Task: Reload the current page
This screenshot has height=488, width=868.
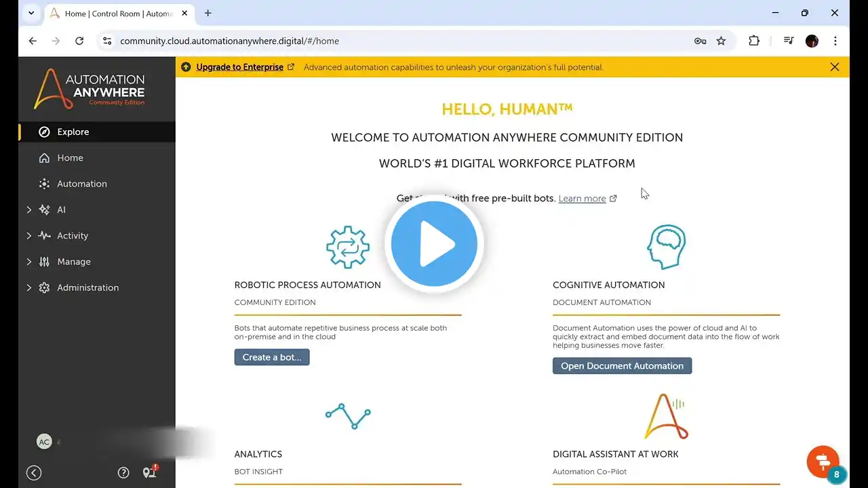Action: pyautogui.click(x=79, y=41)
